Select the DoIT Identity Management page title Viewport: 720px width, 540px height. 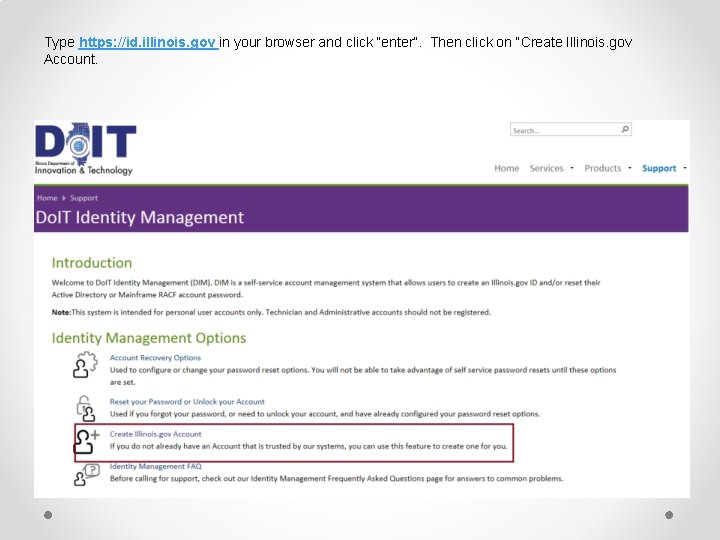point(140,217)
